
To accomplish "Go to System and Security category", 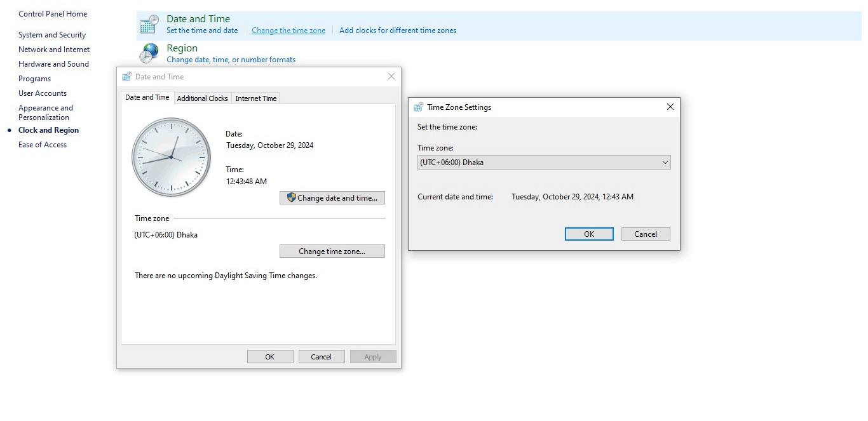I will [52, 35].
